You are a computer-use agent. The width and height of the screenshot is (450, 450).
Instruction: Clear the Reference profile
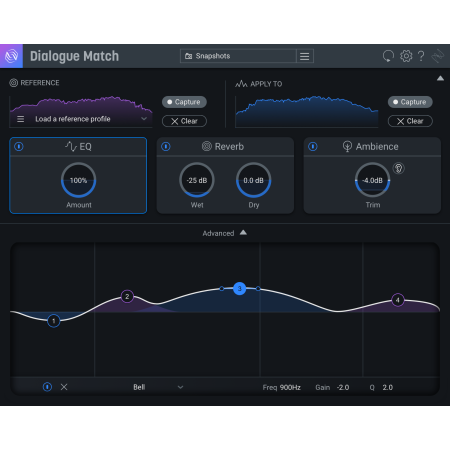[184, 121]
